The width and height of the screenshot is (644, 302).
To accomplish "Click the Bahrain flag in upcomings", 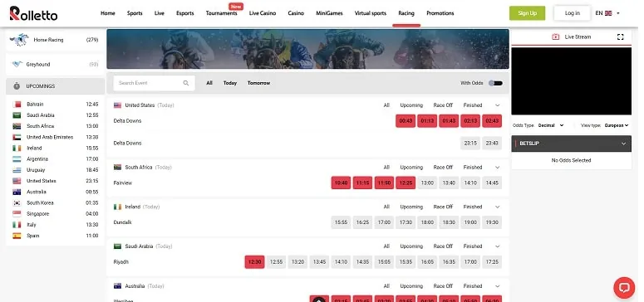I will pyautogui.click(x=17, y=105).
